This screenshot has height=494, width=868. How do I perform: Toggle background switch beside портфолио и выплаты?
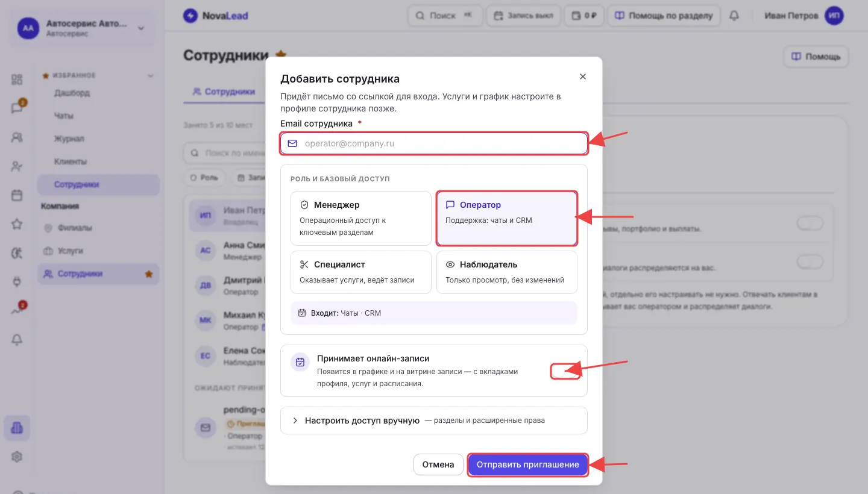pos(810,224)
